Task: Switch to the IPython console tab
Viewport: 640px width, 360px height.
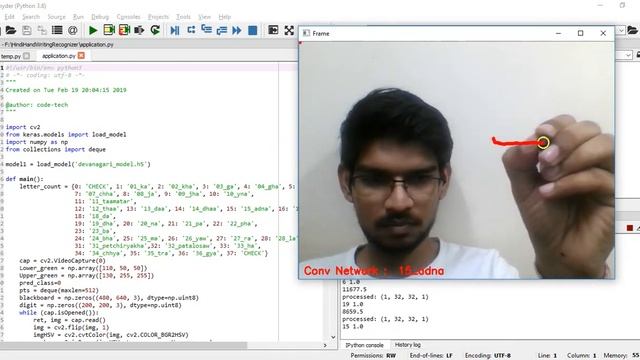Action: pos(364,345)
